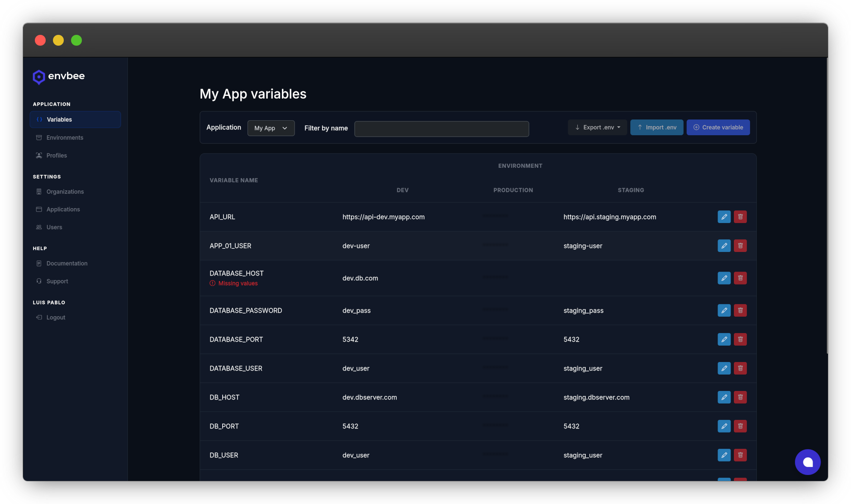Open the My App application dropdown

tap(271, 128)
